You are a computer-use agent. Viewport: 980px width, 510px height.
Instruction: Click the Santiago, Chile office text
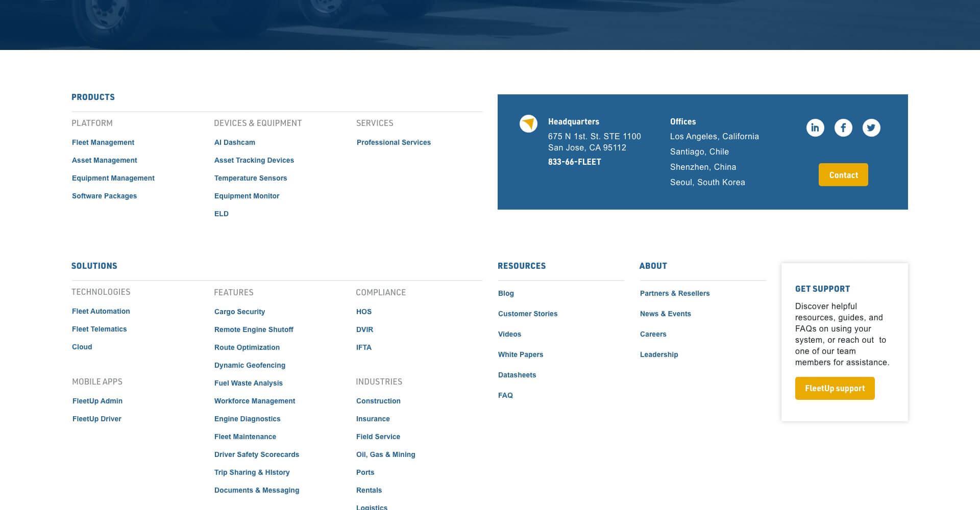(699, 151)
